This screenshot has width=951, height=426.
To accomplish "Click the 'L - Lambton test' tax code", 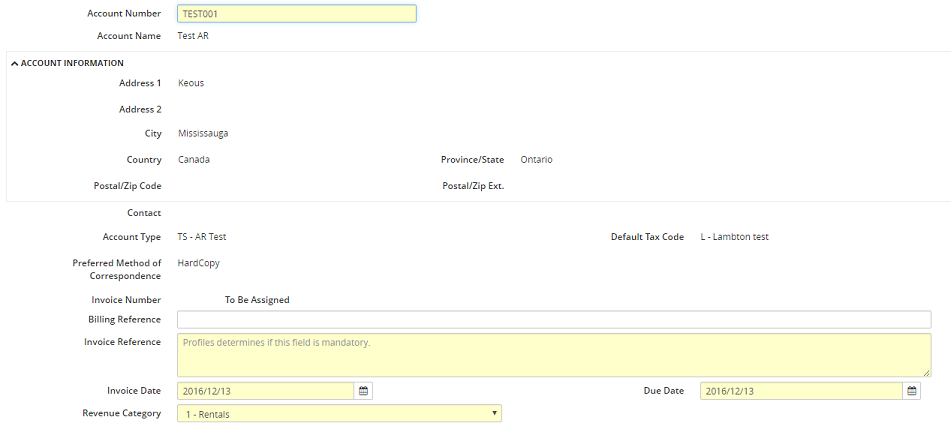I will [x=734, y=237].
